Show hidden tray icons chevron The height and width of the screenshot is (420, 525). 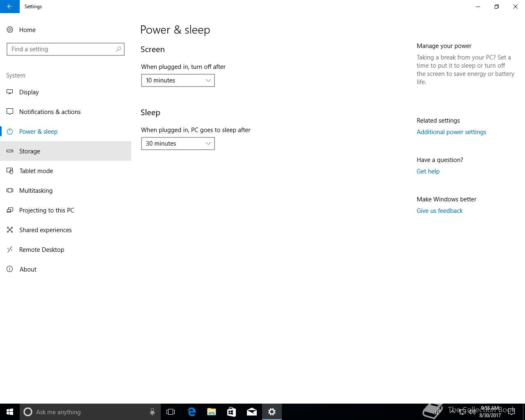click(452, 412)
